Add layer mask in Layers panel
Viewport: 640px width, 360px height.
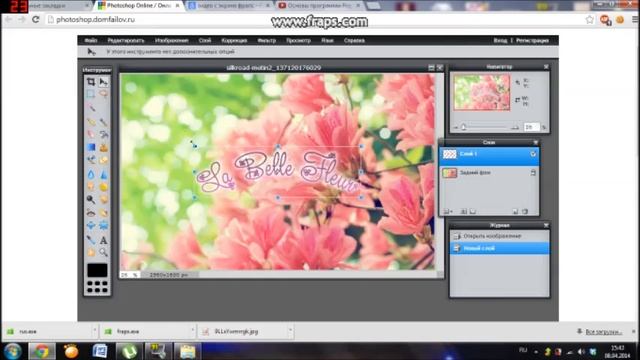point(464,211)
